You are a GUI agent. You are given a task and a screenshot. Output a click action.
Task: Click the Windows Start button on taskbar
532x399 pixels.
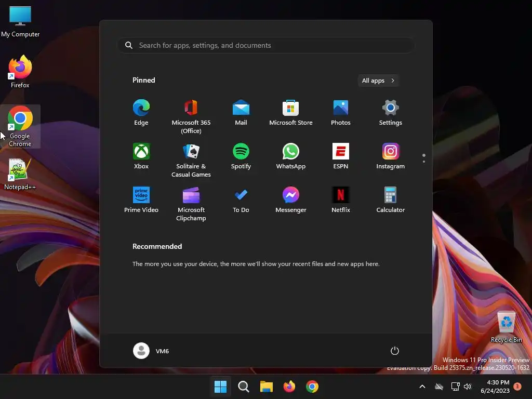coord(220,387)
